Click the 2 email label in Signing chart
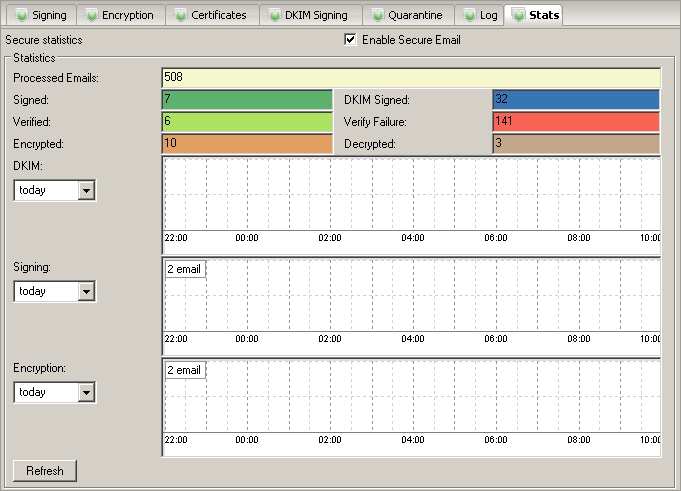 click(x=185, y=270)
